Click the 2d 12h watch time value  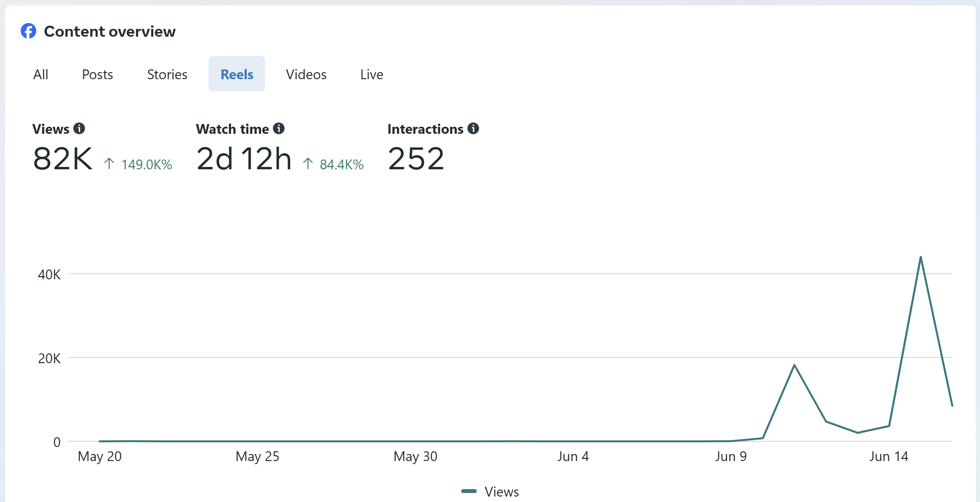click(x=244, y=159)
